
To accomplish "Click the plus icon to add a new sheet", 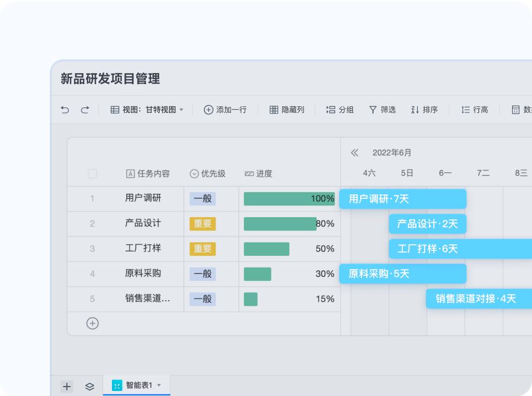I will tap(66, 386).
